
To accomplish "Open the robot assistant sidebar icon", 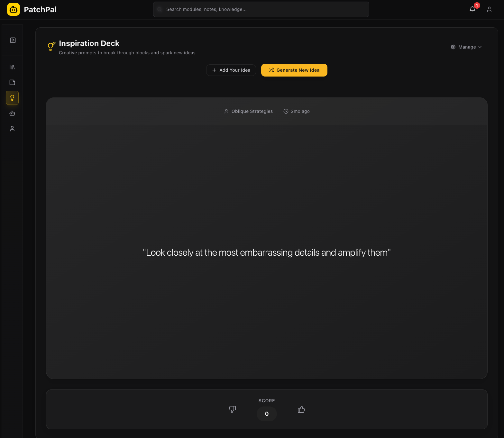I will [12, 113].
